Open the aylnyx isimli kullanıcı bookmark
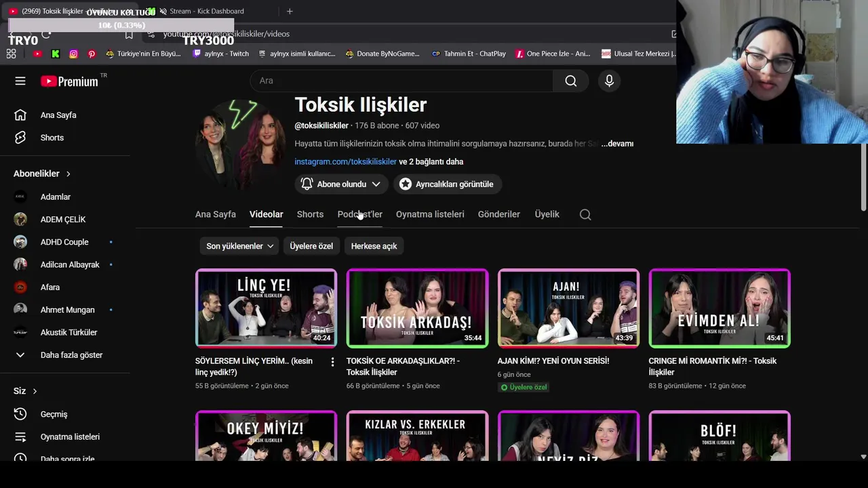 297,54
